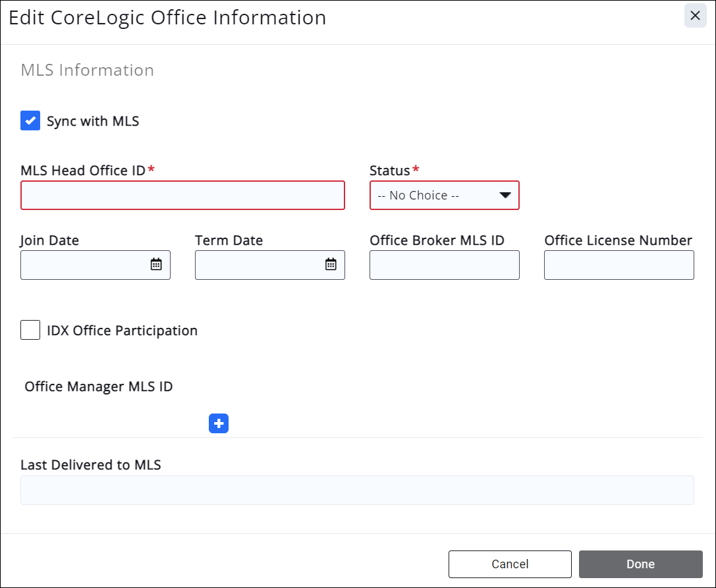Focus the MLS Head Office ID field

[182, 196]
